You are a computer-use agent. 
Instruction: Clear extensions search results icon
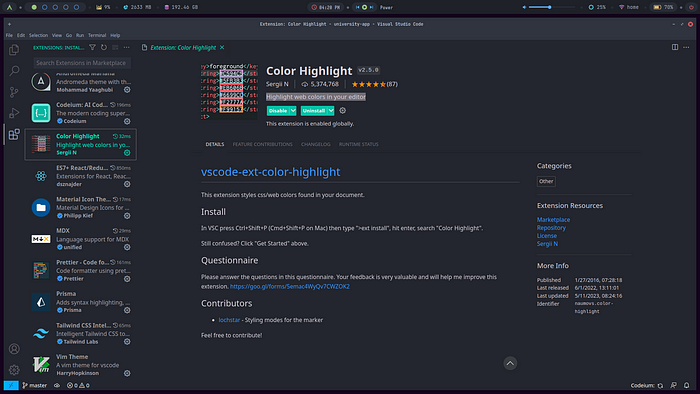point(115,47)
